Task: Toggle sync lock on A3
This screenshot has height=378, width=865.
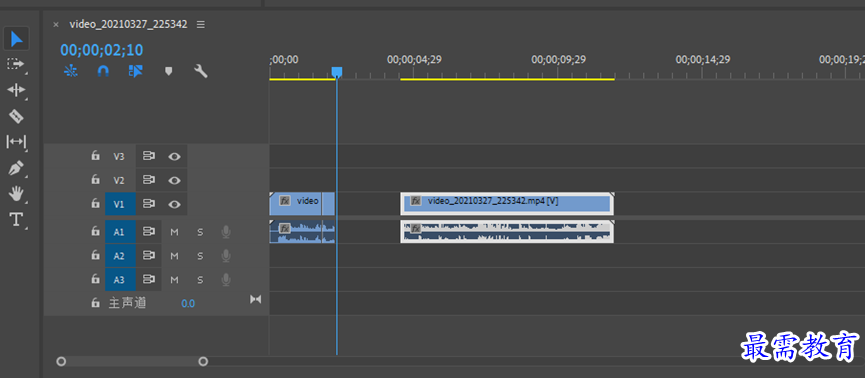Action: (148, 279)
